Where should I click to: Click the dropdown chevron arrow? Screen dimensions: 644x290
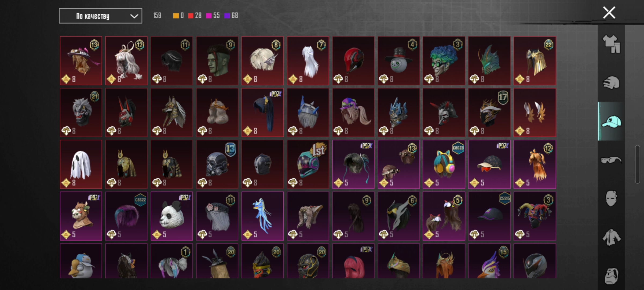[x=134, y=16]
